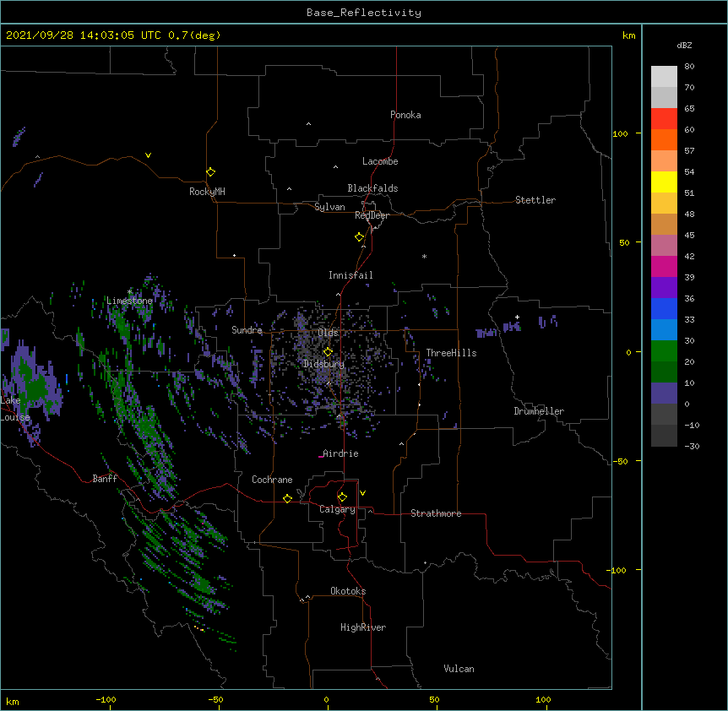Click the Strathmore label

click(436, 513)
